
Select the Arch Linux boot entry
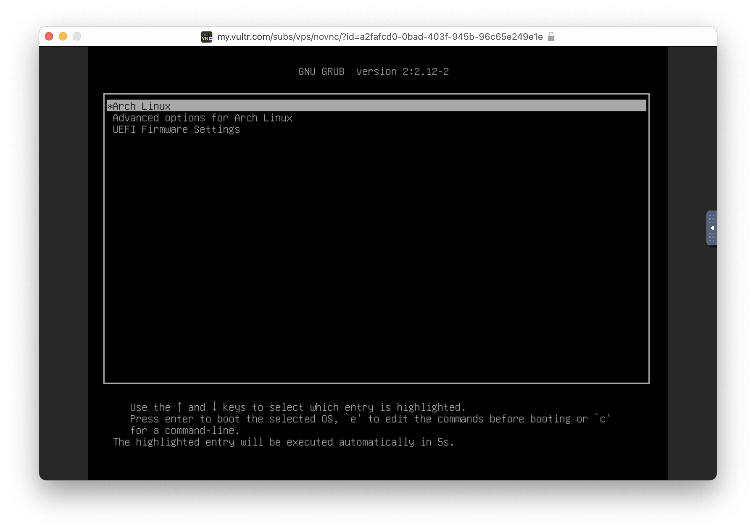[376, 106]
